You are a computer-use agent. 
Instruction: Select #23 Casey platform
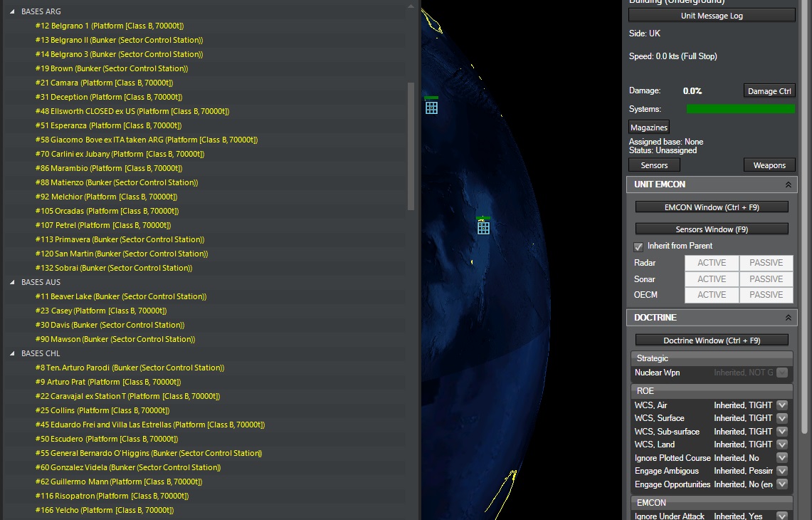(101, 311)
